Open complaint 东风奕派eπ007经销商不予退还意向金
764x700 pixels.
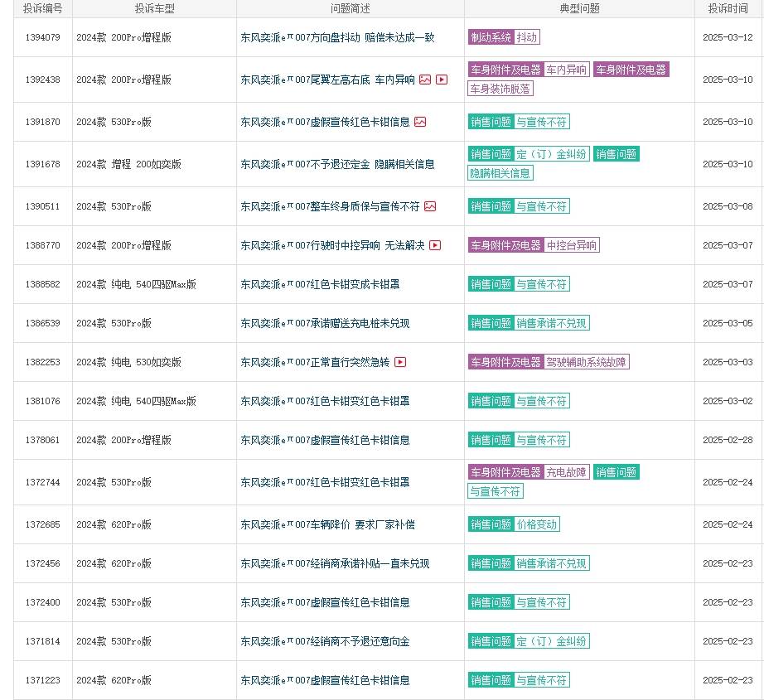pyautogui.click(x=325, y=641)
